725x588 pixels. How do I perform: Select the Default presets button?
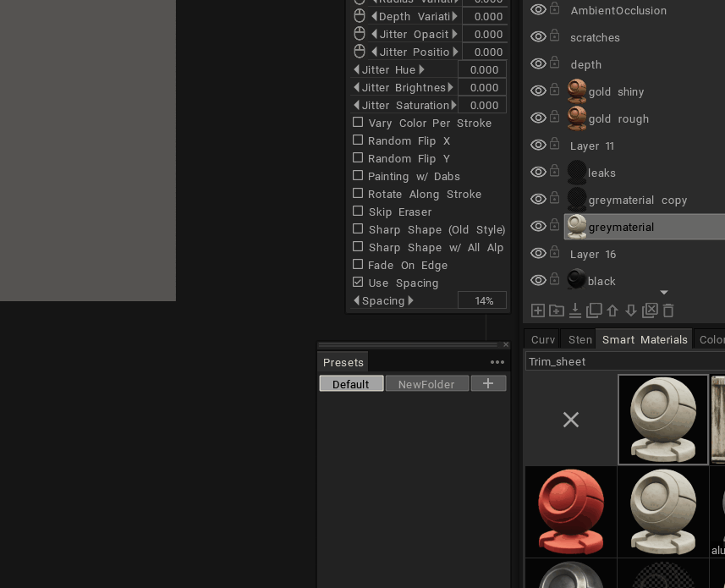pyautogui.click(x=350, y=383)
